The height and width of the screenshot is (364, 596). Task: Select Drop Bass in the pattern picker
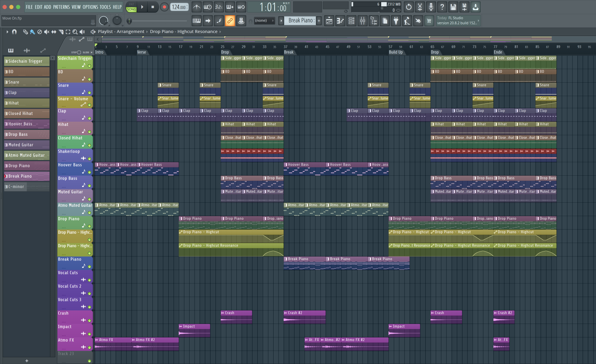click(x=27, y=134)
